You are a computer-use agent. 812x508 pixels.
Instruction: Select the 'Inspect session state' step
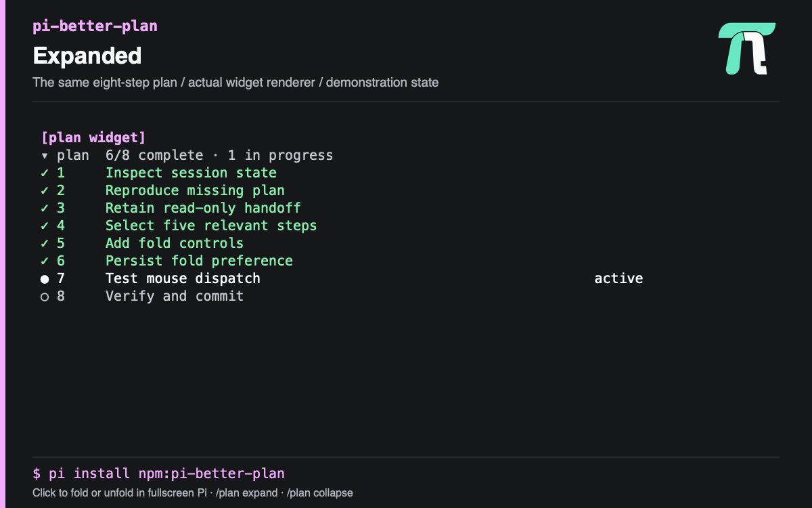tap(191, 173)
